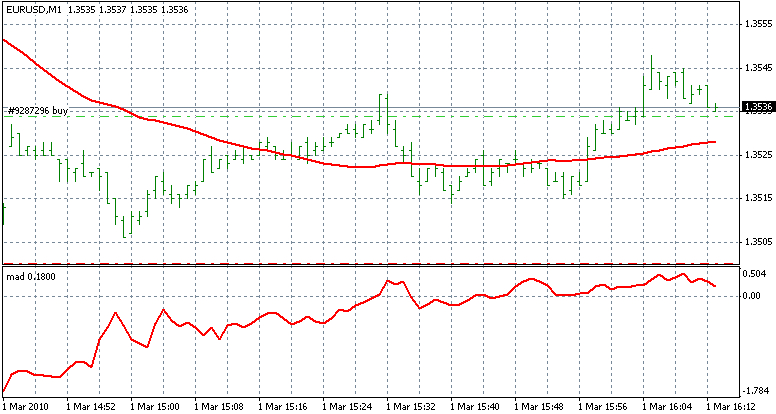Click the 1 Mar 15:00 time label
Viewport: 776px width, 414px height.
[155, 407]
